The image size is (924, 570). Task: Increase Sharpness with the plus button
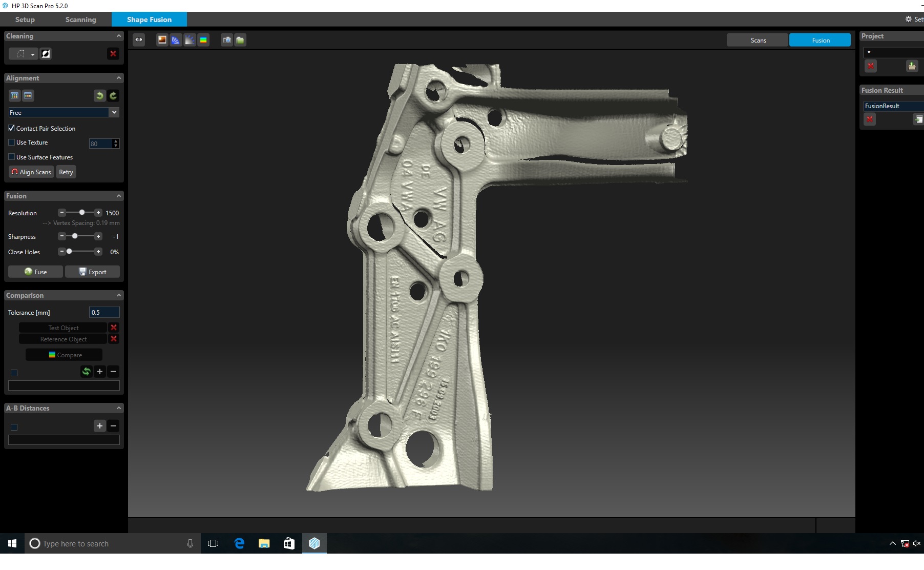pyautogui.click(x=98, y=236)
